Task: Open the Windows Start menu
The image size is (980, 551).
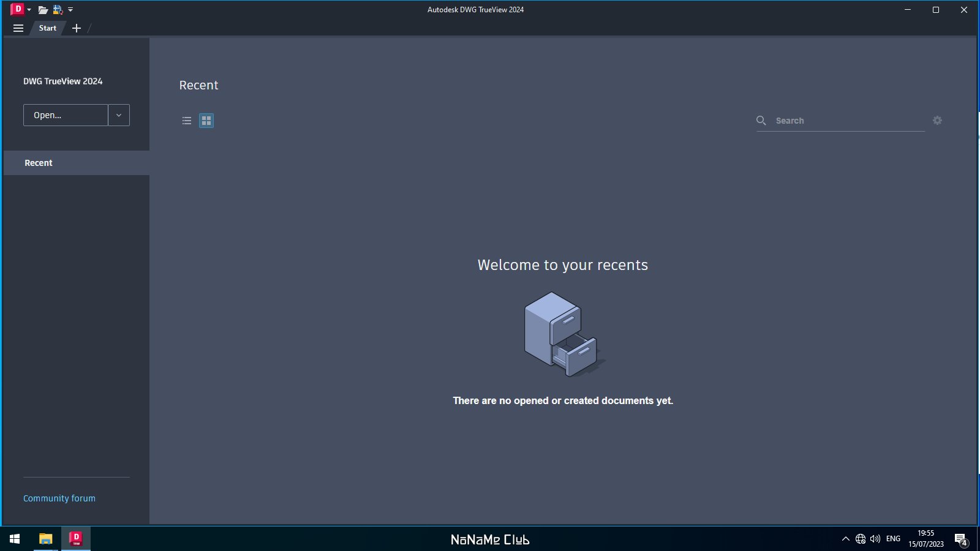Action: (x=15, y=539)
